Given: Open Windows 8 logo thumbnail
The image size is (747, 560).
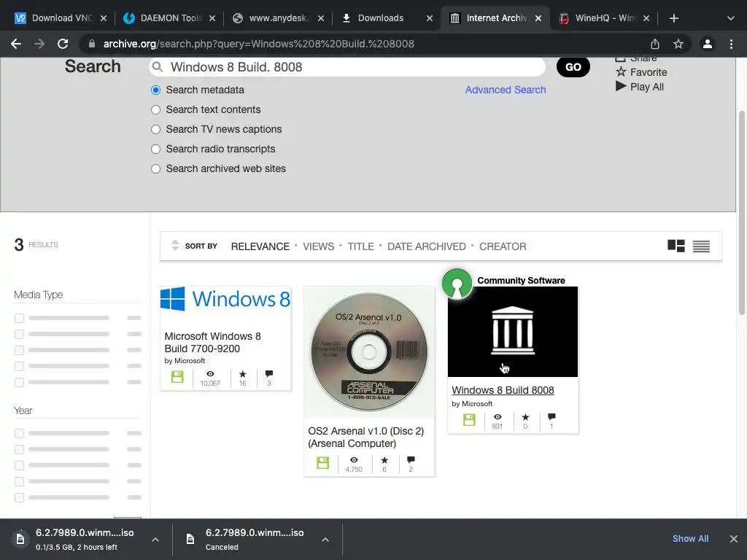Looking at the screenshot, I should 225,299.
